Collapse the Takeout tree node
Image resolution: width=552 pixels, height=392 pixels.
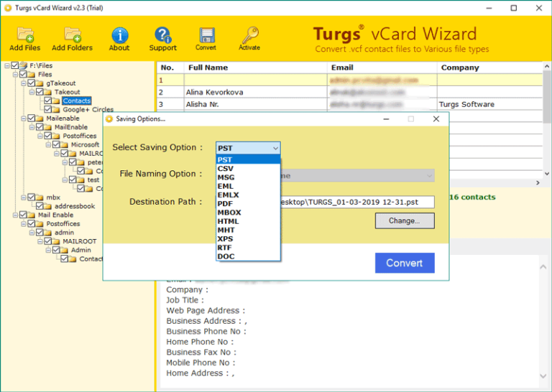(x=32, y=92)
